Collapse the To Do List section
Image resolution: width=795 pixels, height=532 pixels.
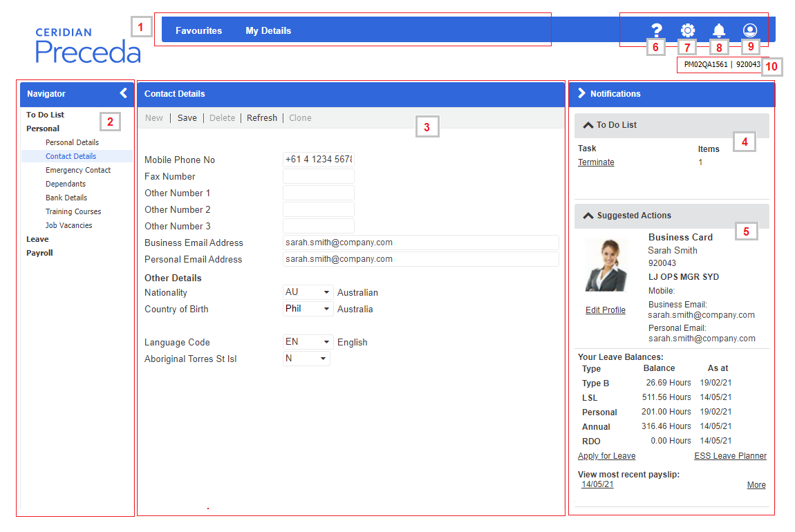[588, 126]
